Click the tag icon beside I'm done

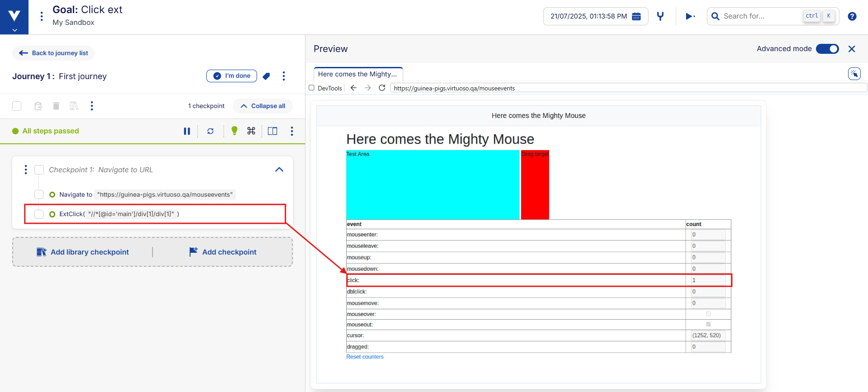[267, 76]
